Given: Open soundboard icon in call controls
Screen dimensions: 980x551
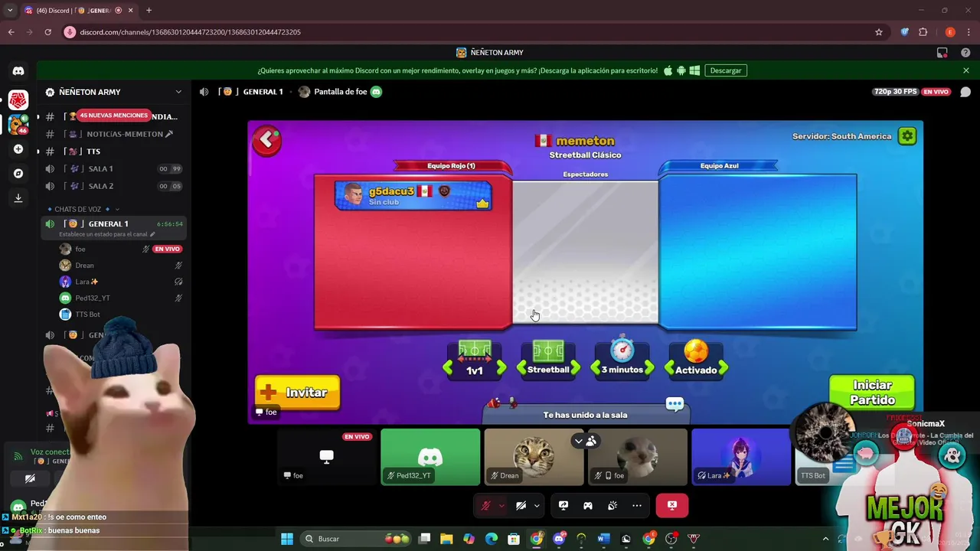Looking at the screenshot, I should pyautogui.click(x=612, y=506).
